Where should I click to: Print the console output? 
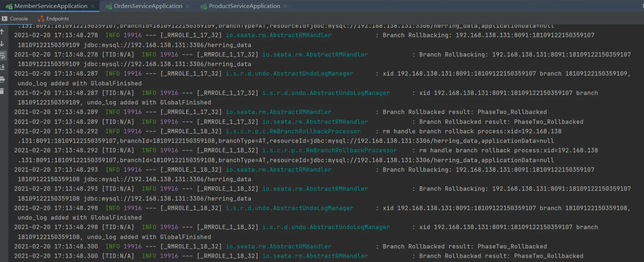click(2, 79)
